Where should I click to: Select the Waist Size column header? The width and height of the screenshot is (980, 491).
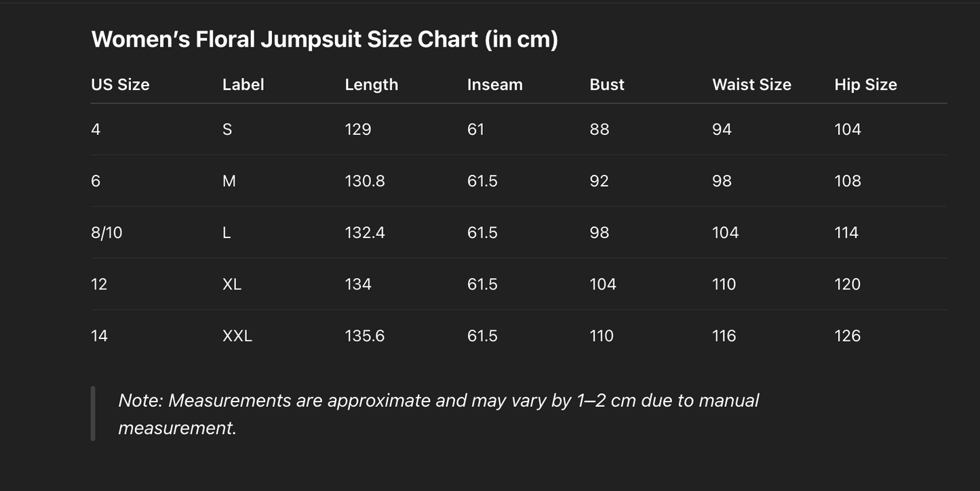751,85
